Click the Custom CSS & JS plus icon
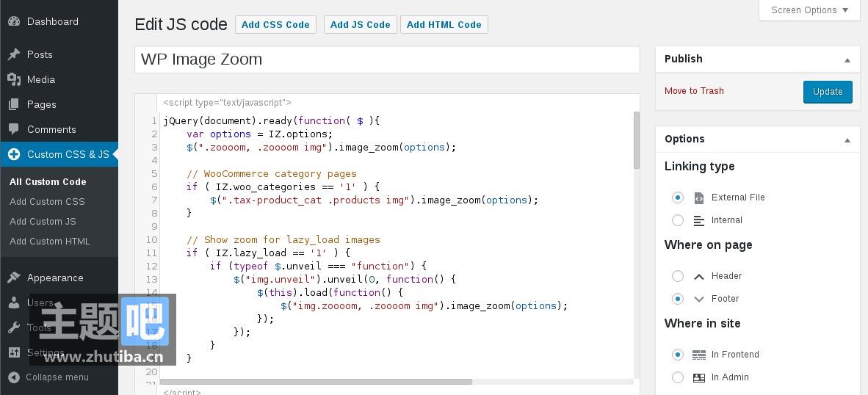Screen dimensions: 868x395 pyautogui.click(x=13, y=154)
